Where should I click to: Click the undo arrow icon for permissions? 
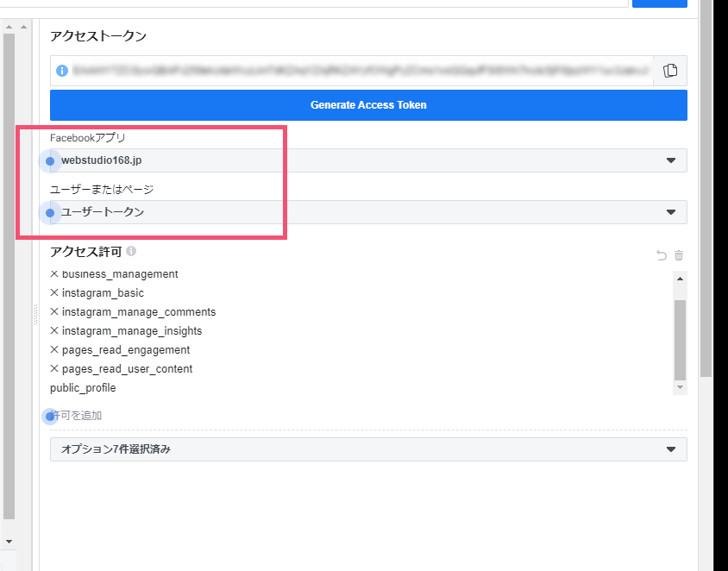[x=661, y=255]
